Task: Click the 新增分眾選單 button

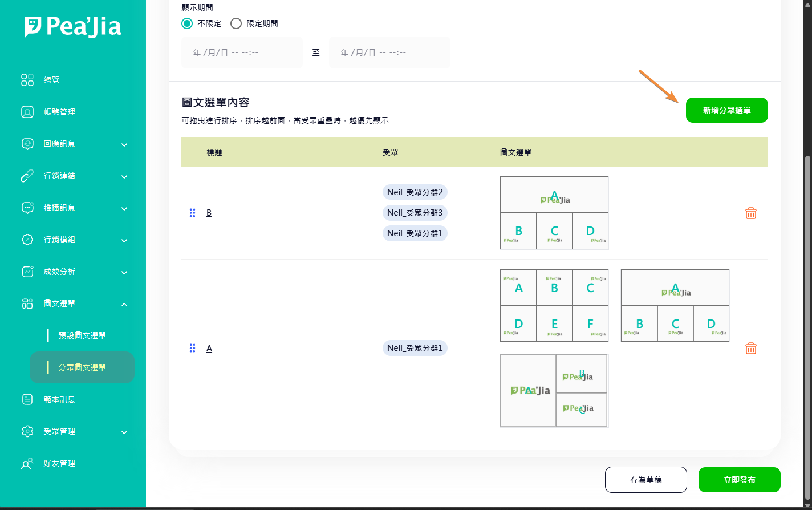Action: (x=726, y=110)
